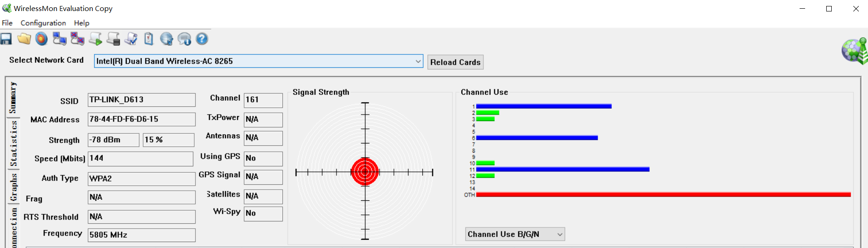Viewport: 868px width, 248px height.
Task: Switch to the Summary side tab
Action: [13, 98]
